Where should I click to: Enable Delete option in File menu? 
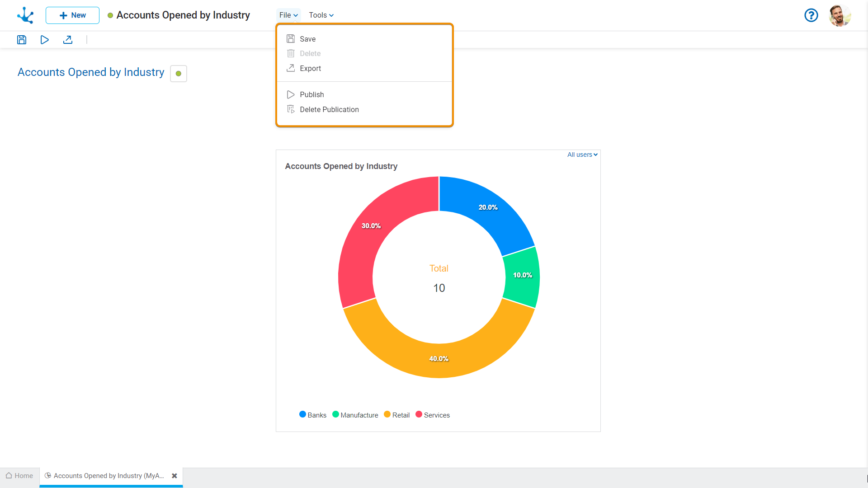click(310, 54)
